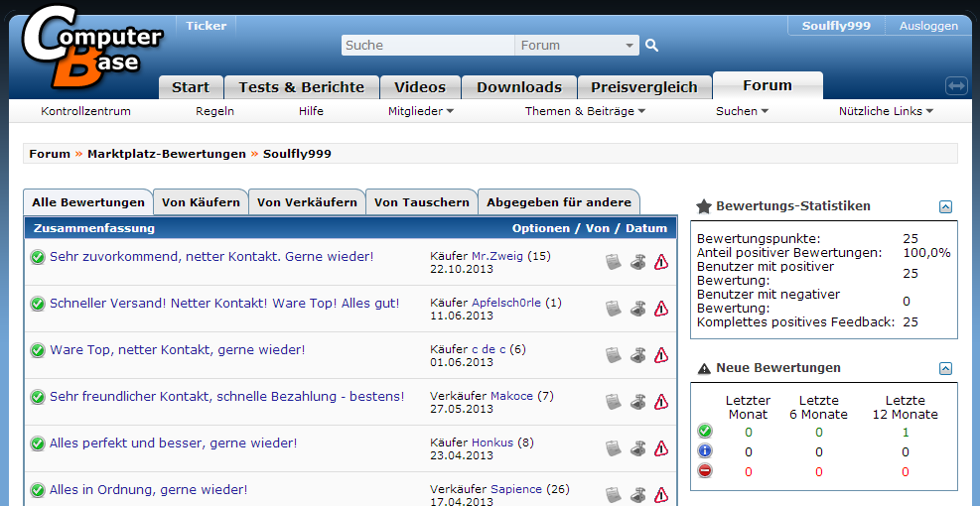Click the stamp icon in Makoce's row
Screen dimensions: 980x506
coord(637,402)
